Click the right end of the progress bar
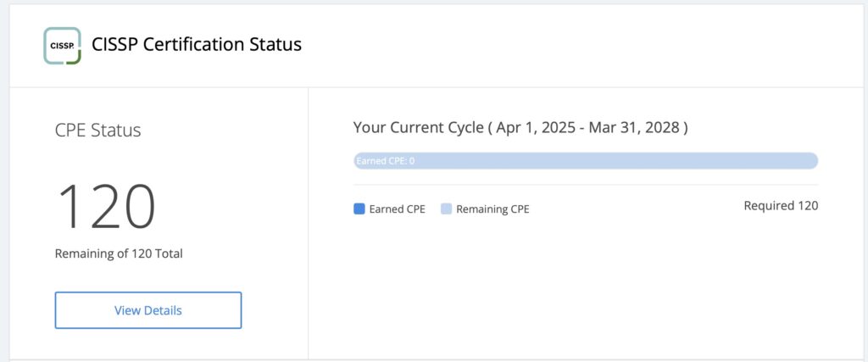This screenshot has width=868, height=362. pos(813,160)
